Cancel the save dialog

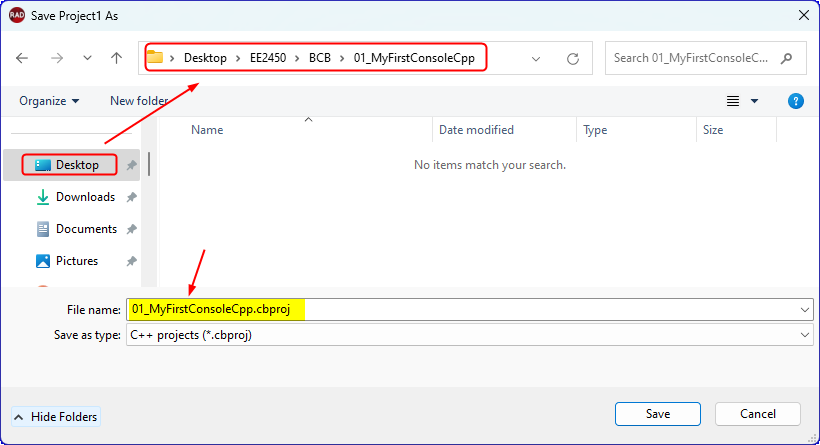pos(757,414)
